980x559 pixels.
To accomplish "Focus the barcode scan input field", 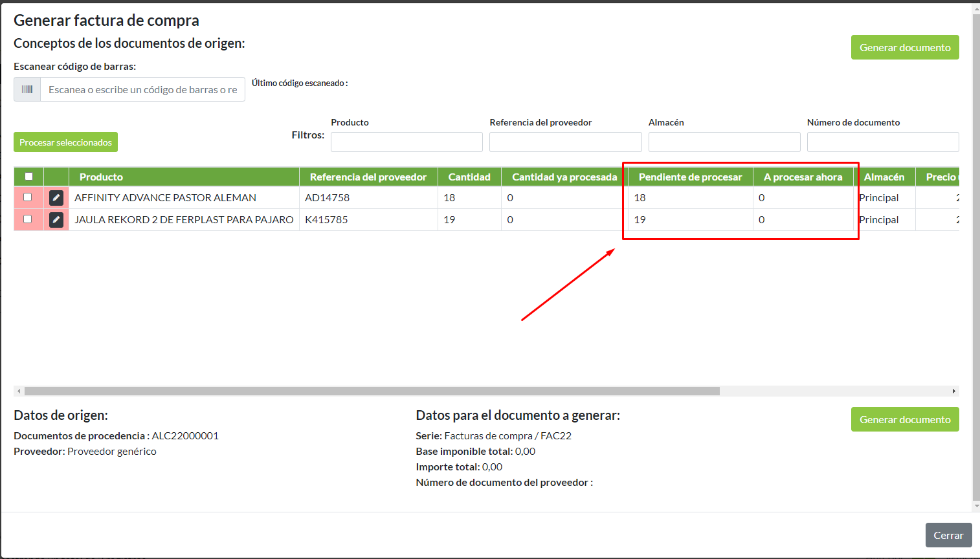I will pos(142,89).
